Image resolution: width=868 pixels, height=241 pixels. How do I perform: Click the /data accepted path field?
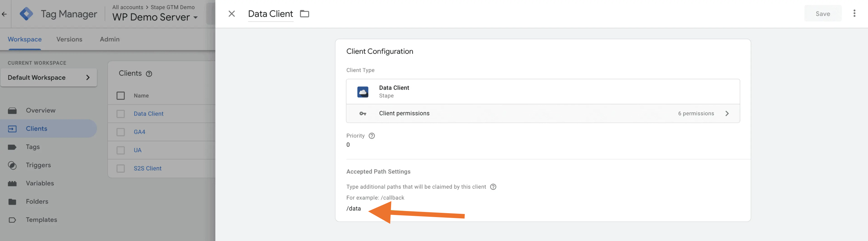(x=354, y=209)
